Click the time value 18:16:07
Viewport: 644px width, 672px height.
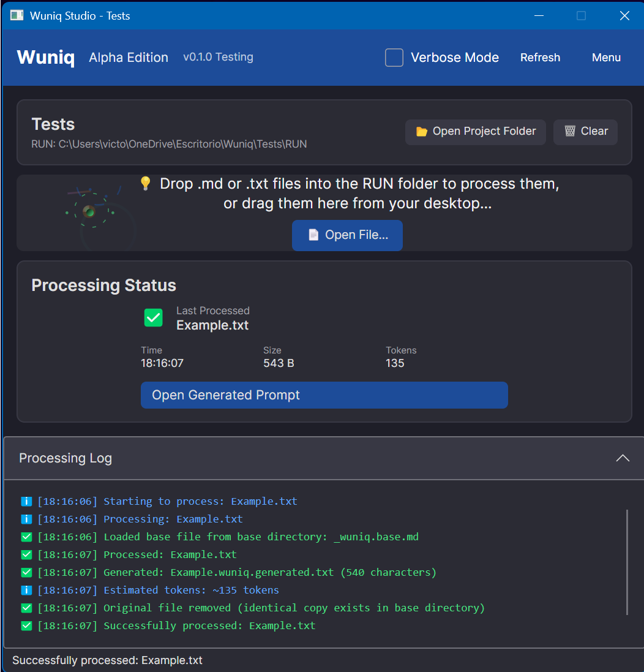tap(162, 363)
